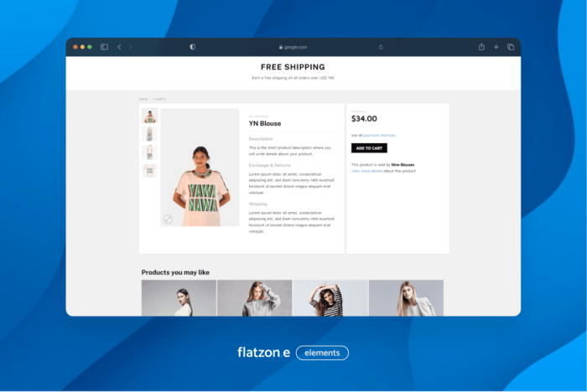Click the google.com address bar
Image resolution: width=587 pixels, height=392 pixels.
click(293, 47)
